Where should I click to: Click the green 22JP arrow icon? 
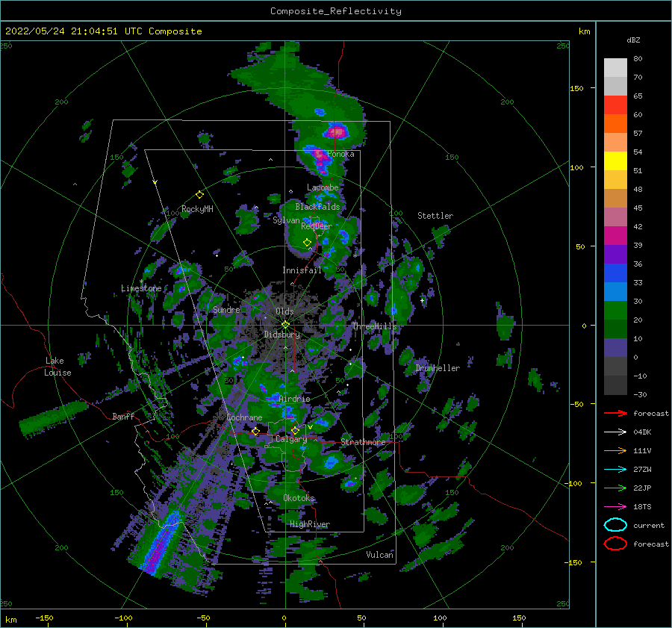click(x=615, y=488)
